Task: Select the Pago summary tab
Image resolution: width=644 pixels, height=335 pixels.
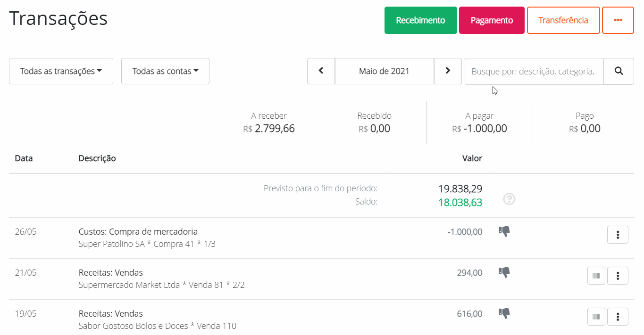Action: 585,122
